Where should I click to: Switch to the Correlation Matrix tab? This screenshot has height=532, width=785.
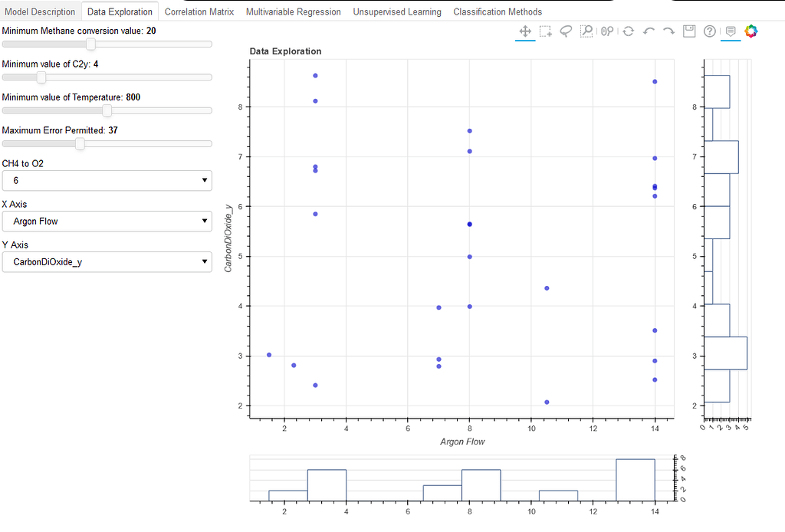point(199,11)
